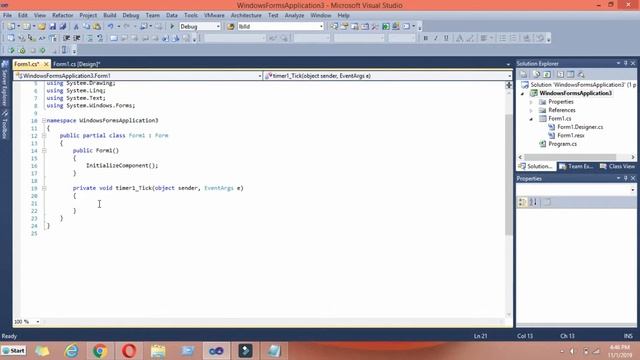Click the Save All toolbar icon
This screenshot has width=640, height=360.
pos(63,27)
